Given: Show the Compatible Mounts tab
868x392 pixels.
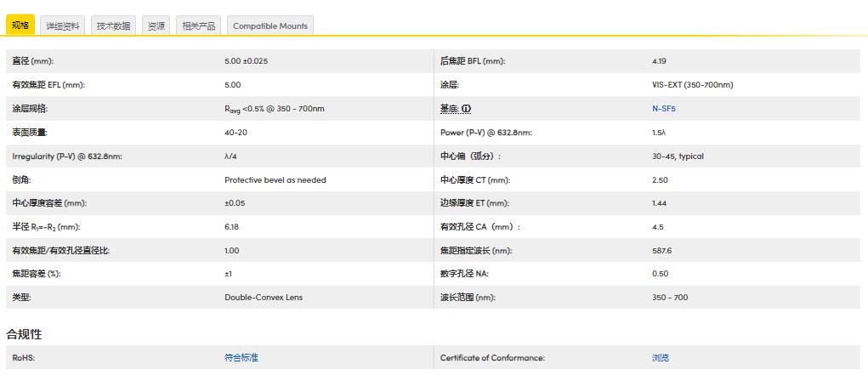Looking at the screenshot, I should (270, 26).
